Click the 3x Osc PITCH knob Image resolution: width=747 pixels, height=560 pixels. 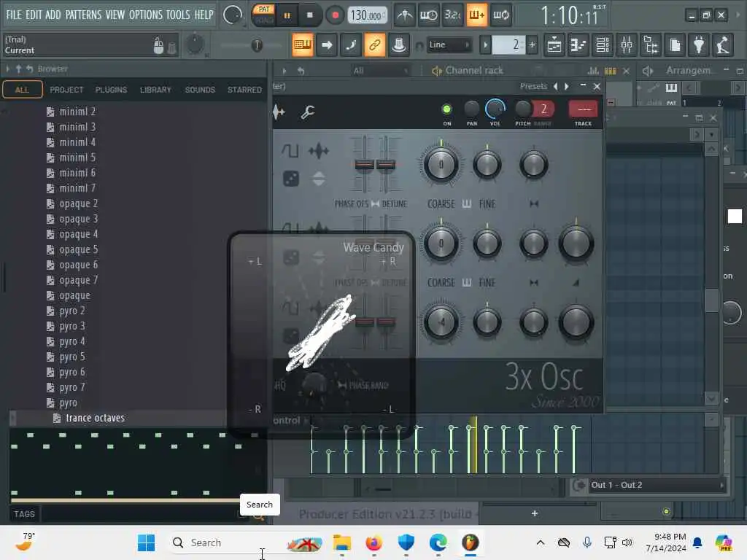click(522, 109)
